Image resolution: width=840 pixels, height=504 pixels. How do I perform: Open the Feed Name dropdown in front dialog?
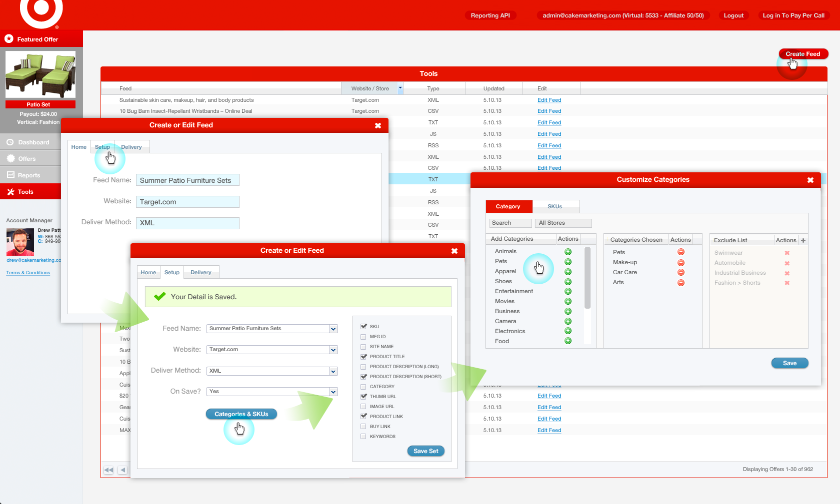tap(333, 329)
